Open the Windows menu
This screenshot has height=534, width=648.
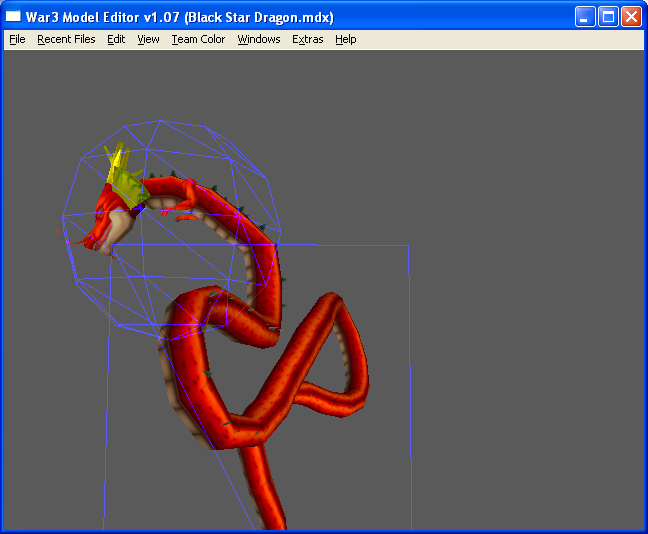(259, 39)
